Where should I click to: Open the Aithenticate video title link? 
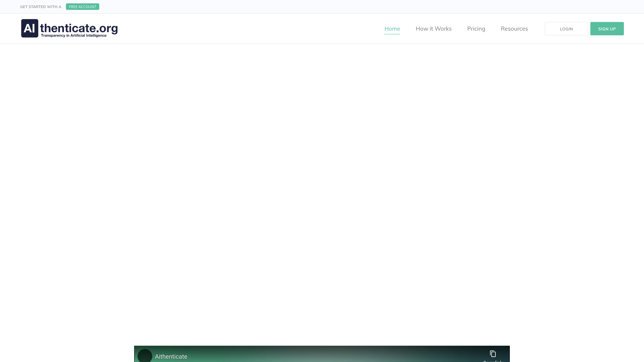pos(171,356)
